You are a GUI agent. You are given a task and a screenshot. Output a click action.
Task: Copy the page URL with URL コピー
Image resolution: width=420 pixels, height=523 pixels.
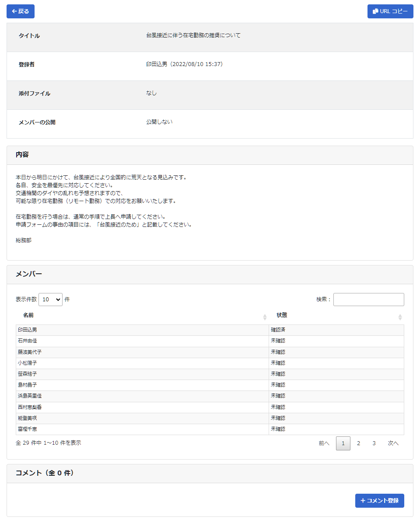(390, 11)
